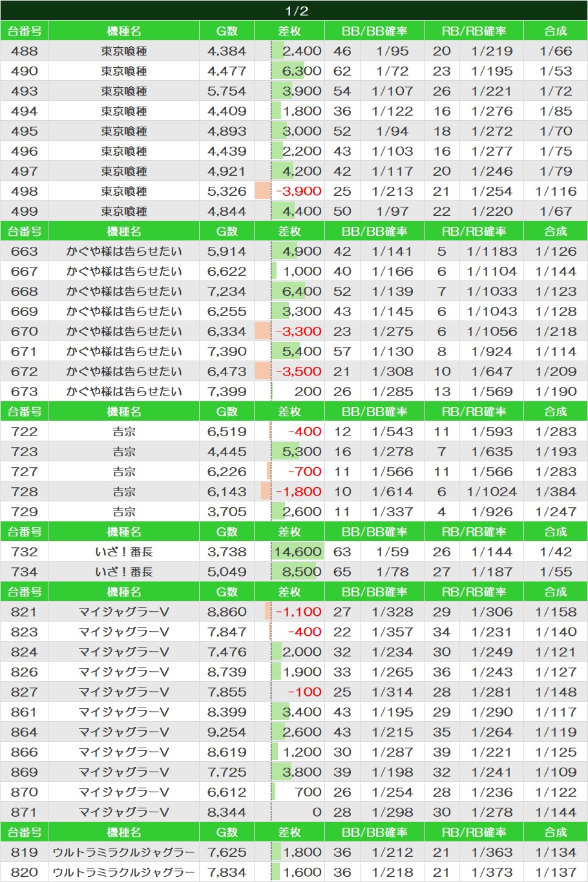Click the 差枚 header directly above row 663

tap(289, 231)
